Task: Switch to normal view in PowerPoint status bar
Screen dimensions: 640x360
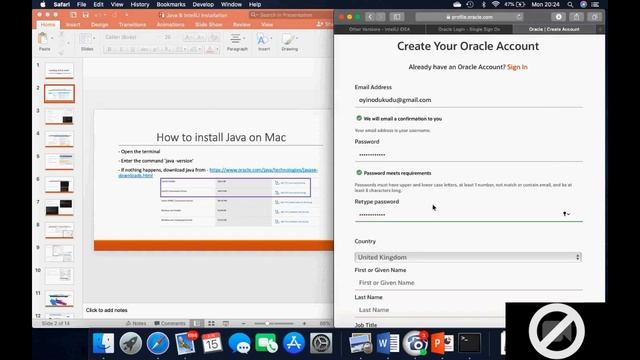Action: pyautogui.click(x=198, y=323)
